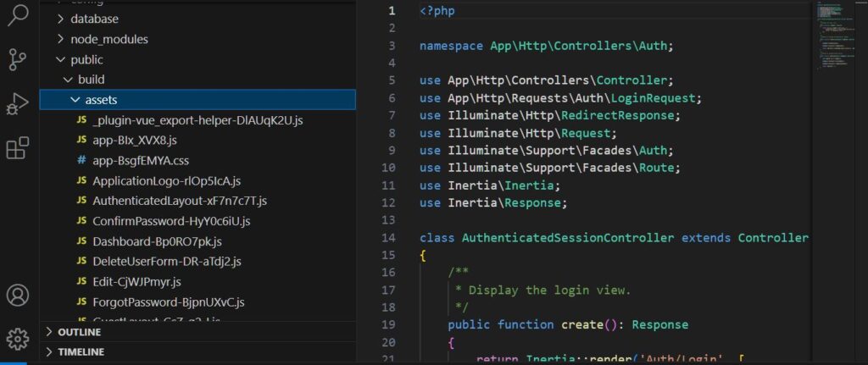Open the Run and Debug view
Screen dimensions: 868x365
pyautogui.click(x=17, y=103)
